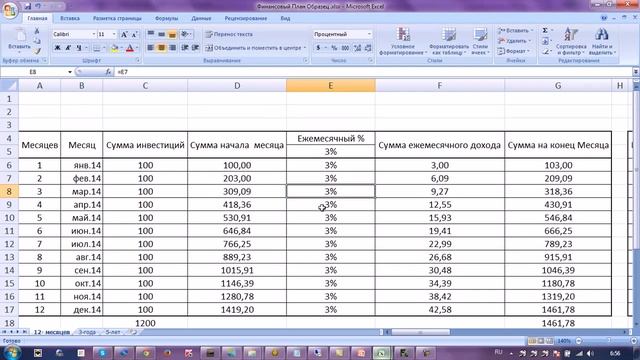Viewport: 640px width, 360px height.
Task: Switch to the Разметка страницы tab
Action: pyautogui.click(x=117, y=18)
